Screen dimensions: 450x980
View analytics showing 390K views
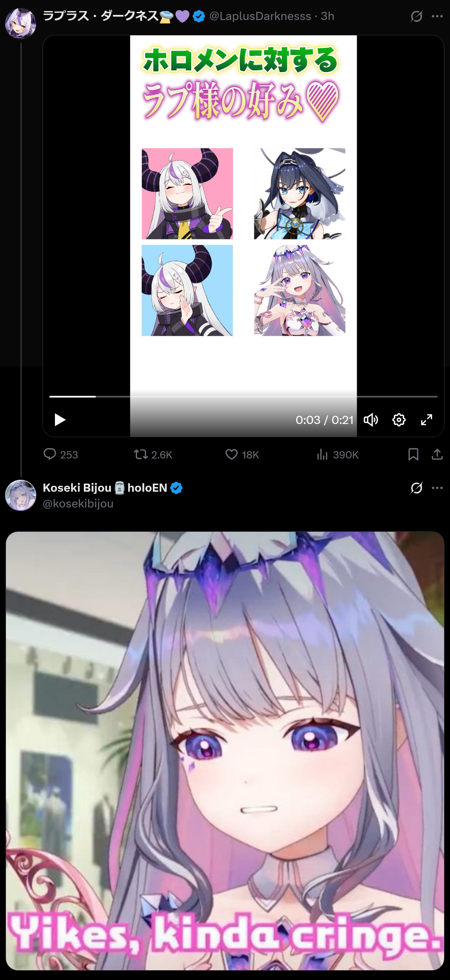(338, 455)
